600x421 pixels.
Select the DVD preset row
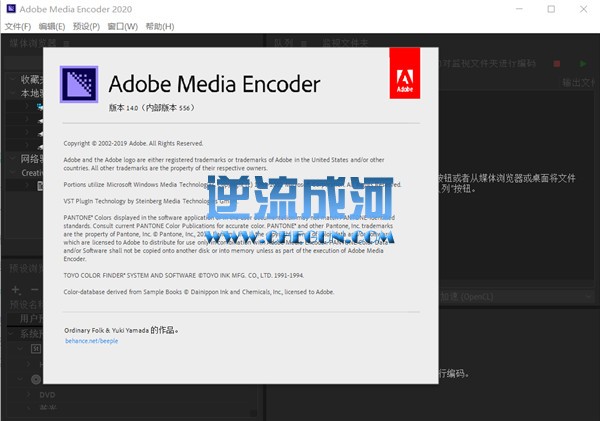click(x=132, y=395)
